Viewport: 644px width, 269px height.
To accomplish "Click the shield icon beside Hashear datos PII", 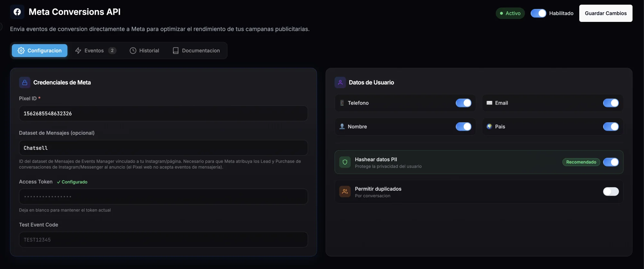I will [x=345, y=162].
